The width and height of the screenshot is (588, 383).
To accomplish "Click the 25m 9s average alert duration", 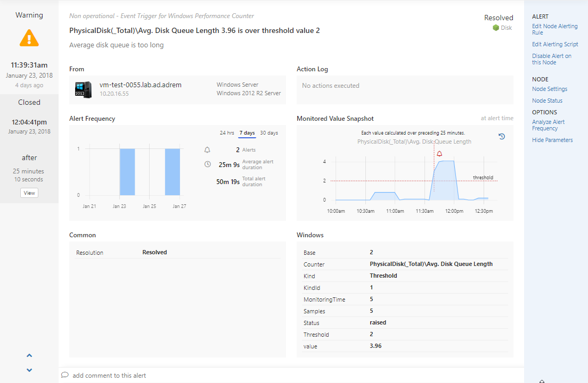I will (229, 165).
